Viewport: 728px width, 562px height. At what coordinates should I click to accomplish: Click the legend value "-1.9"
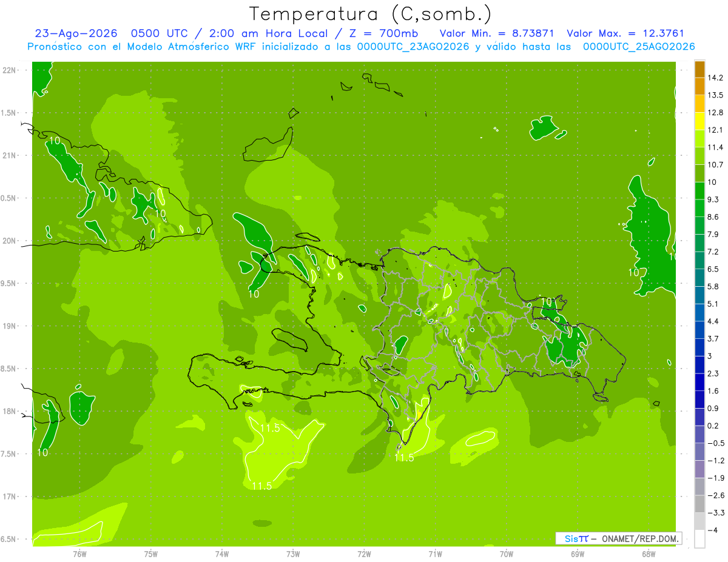click(x=716, y=478)
